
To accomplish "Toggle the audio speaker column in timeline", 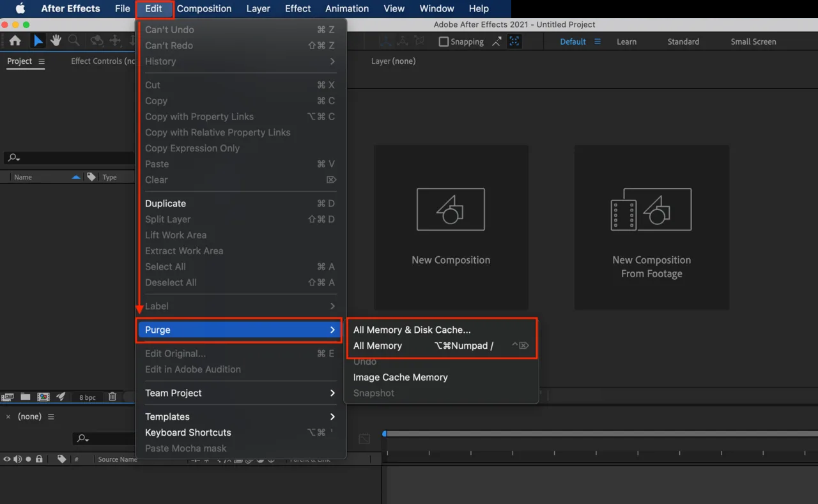I will point(18,459).
